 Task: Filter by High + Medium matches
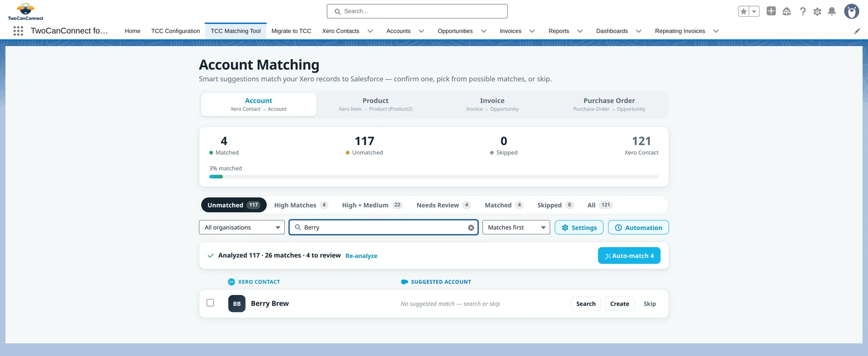click(372, 205)
